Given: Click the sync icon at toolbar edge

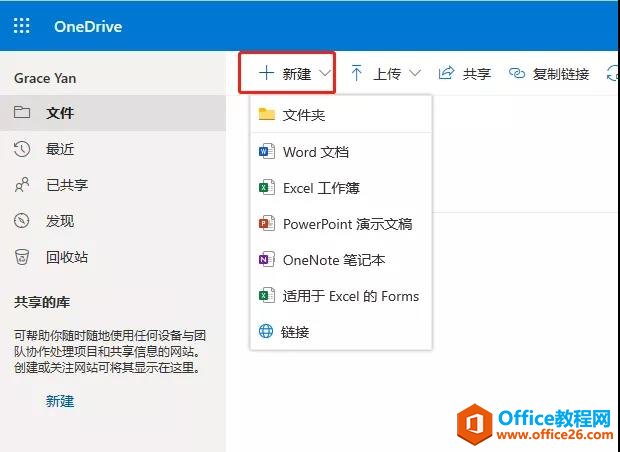Looking at the screenshot, I should click(x=612, y=73).
